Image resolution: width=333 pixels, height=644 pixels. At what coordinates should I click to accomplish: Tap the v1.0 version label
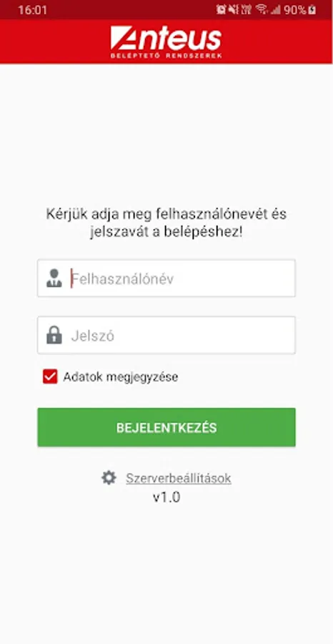tap(166, 497)
